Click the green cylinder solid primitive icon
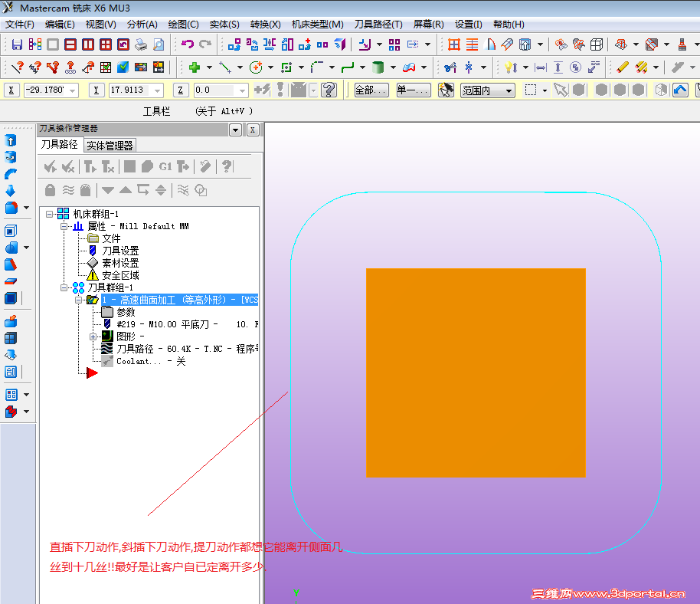This screenshot has width=700, height=604. point(378,67)
